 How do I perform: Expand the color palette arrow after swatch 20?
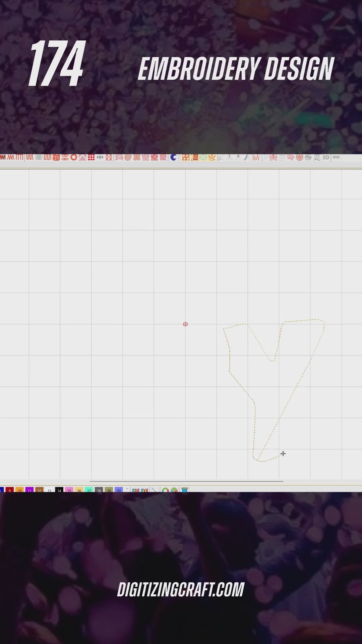127,489
